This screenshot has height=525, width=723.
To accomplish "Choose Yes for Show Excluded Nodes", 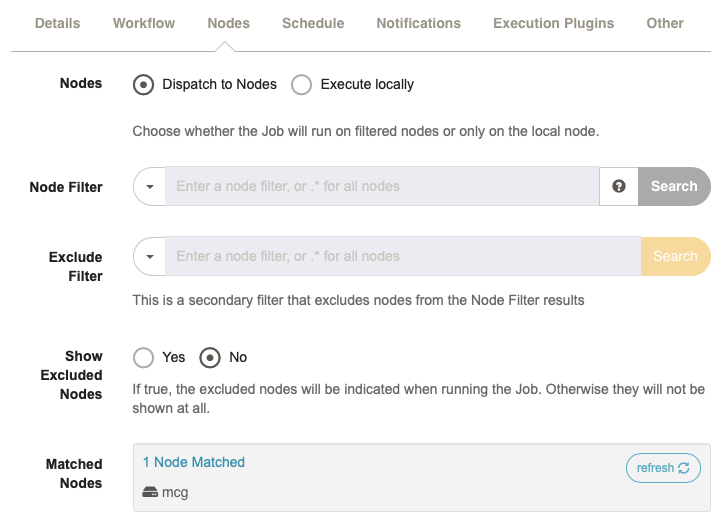I will coord(143,358).
